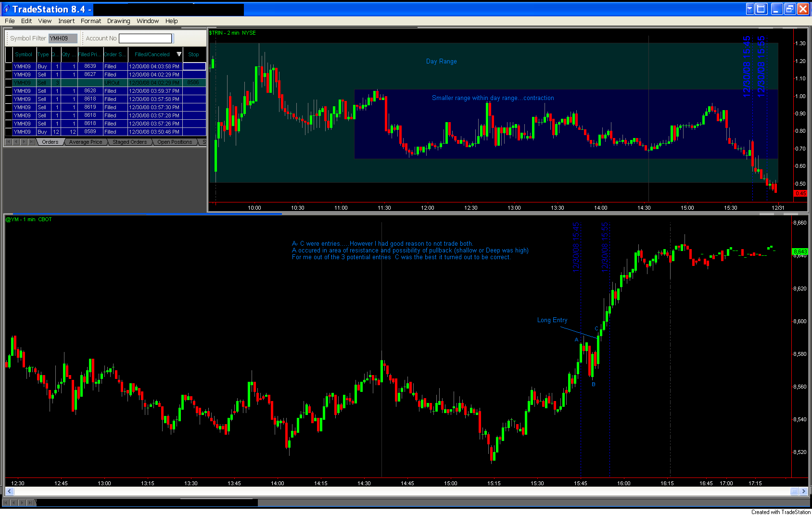Click last-workspace arrow in bottom bar
This screenshot has width=812, height=515.
click(30, 502)
